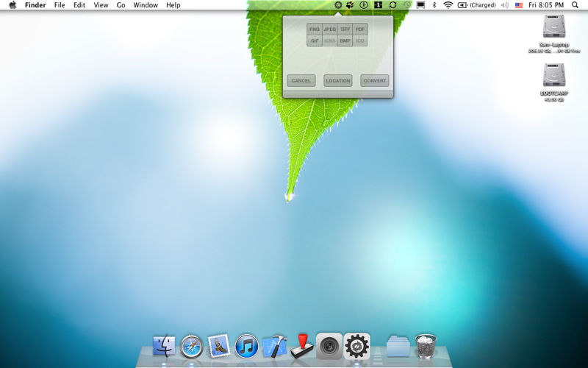Open iTunes from the Dock

click(x=246, y=345)
